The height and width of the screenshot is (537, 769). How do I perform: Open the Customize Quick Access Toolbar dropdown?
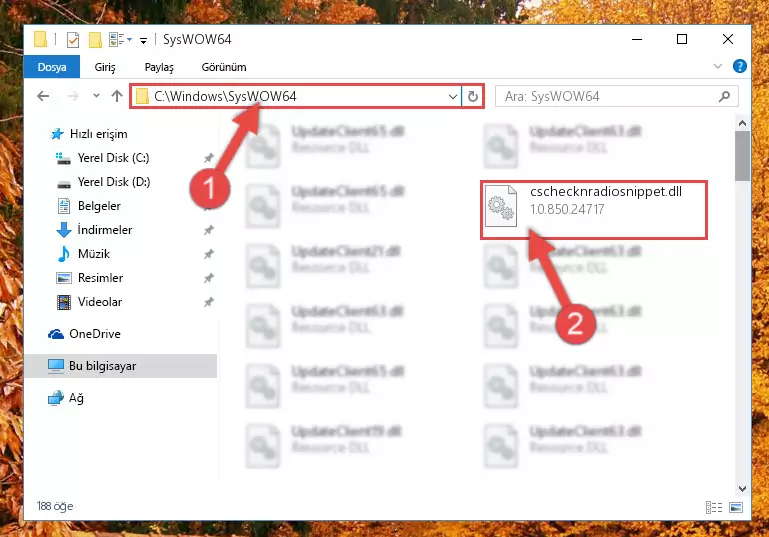(143, 40)
